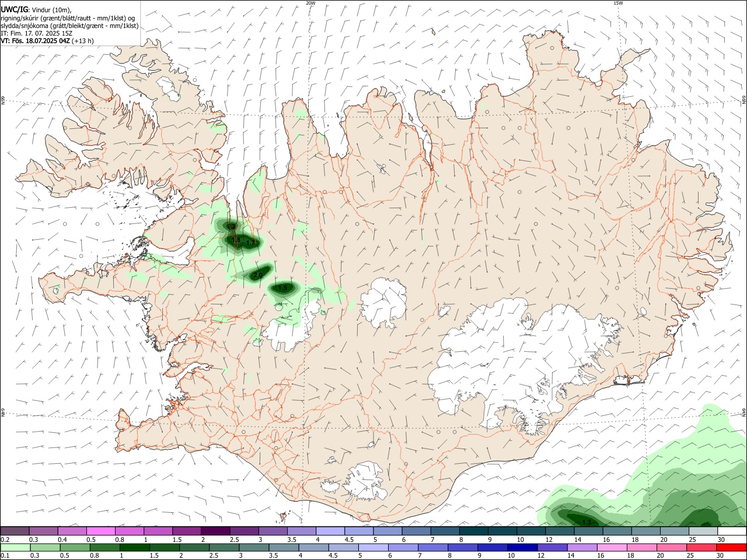747x560 pixels.
Task: Click the '1.3' offshore precipitation value at southeast
Action: pyautogui.click(x=587, y=522)
